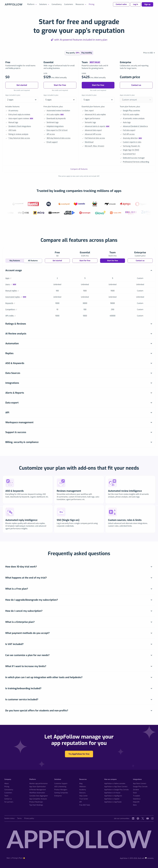Show All features in comparison table
Screen dimensions: 158x868
(x=33, y=260)
